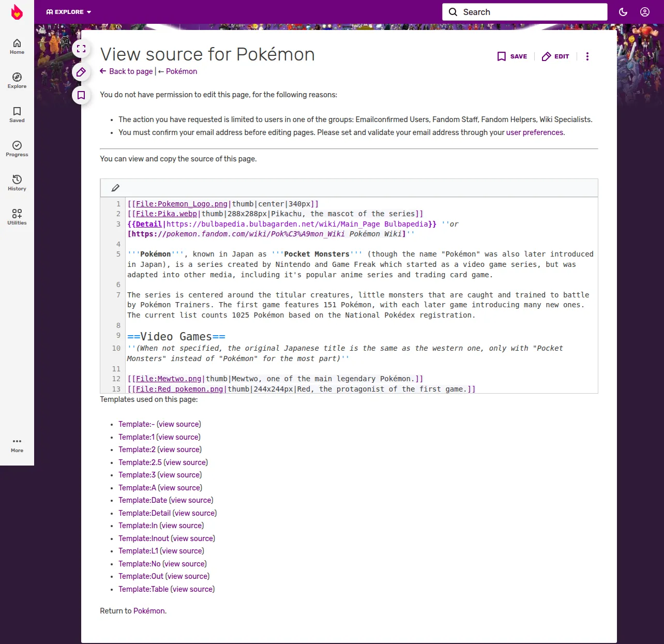Open the Template:Detail link in the list
Screen dimensions: 664x644
tap(144, 513)
